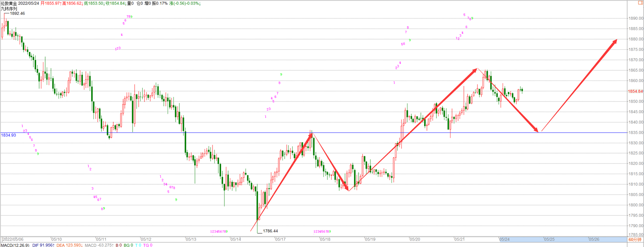Click the 1890.00 level on price axis
Image resolution: width=644 pixels, height=247 pixels.
[636, 18]
